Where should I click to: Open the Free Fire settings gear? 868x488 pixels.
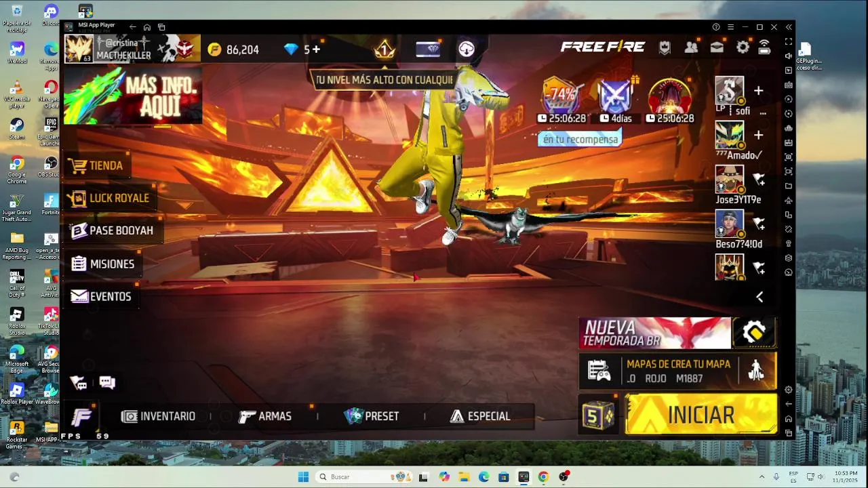pyautogui.click(x=743, y=47)
